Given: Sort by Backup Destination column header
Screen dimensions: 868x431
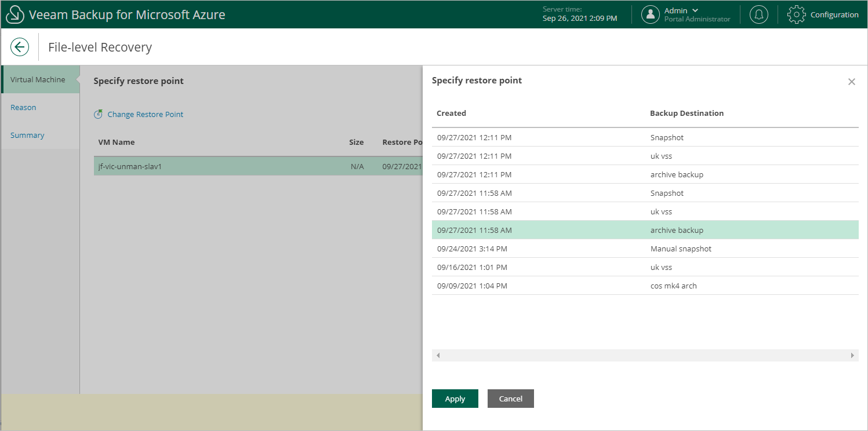Looking at the screenshot, I should tap(687, 113).
